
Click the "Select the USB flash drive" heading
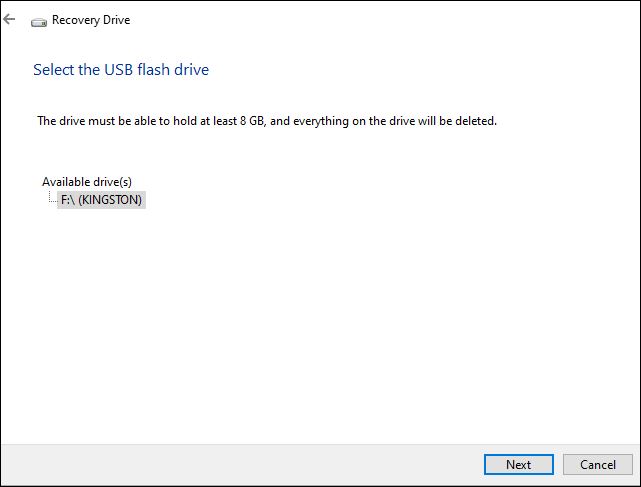121,69
